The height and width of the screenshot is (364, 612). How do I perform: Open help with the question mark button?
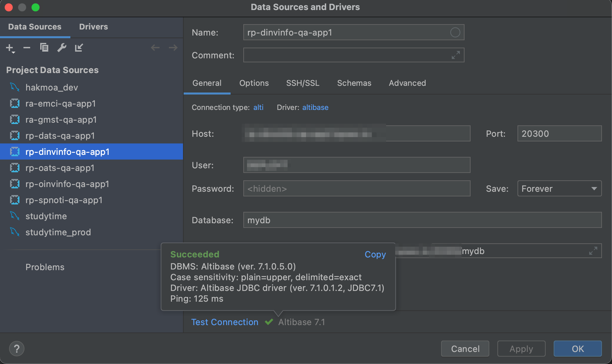[x=17, y=349]
